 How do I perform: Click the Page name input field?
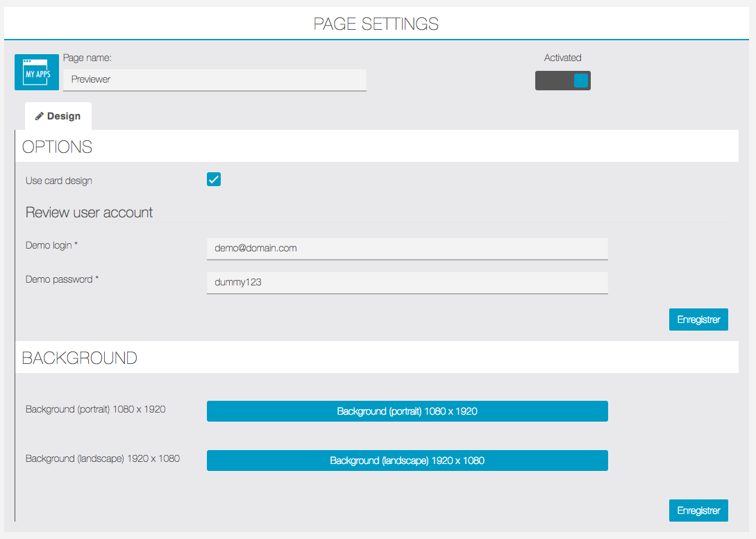[x=215, y=80]
